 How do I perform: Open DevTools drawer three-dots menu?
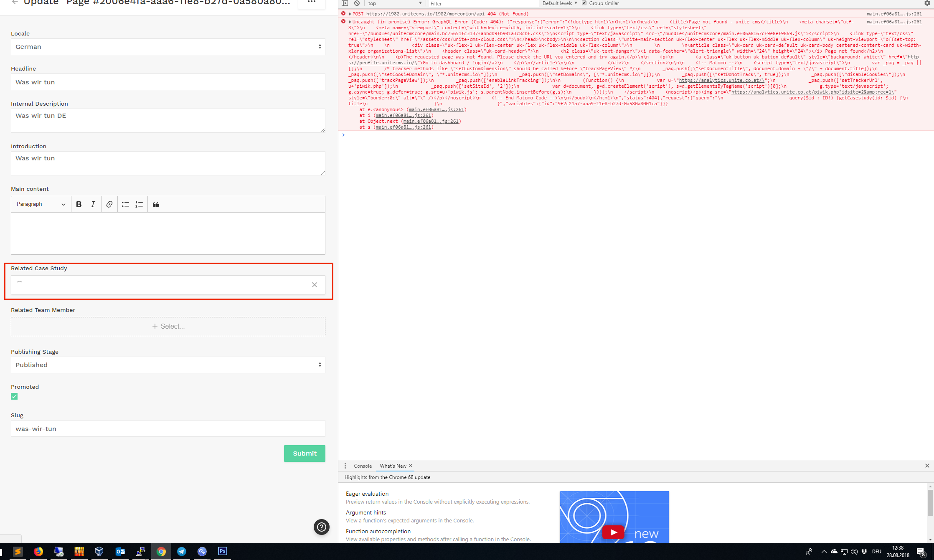345,466
